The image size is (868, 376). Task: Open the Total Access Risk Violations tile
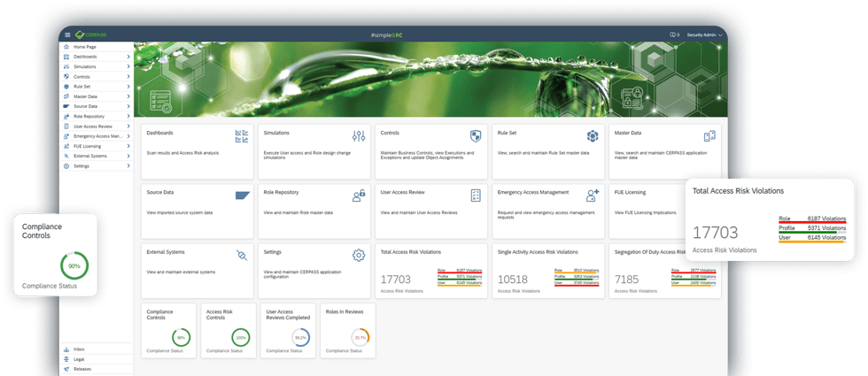coord(431,271)
